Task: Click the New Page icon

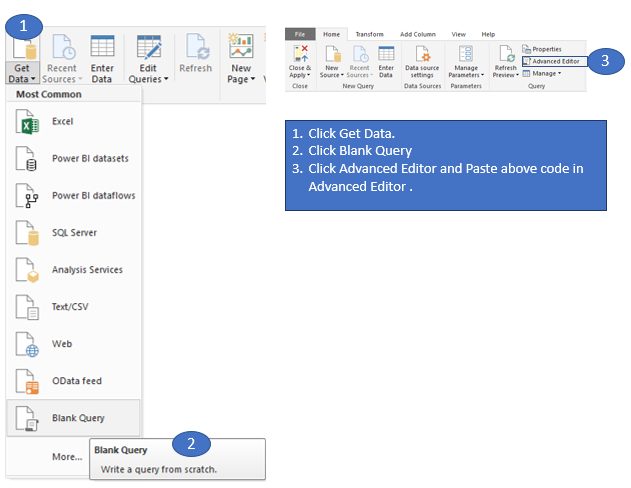Action: 241,46
